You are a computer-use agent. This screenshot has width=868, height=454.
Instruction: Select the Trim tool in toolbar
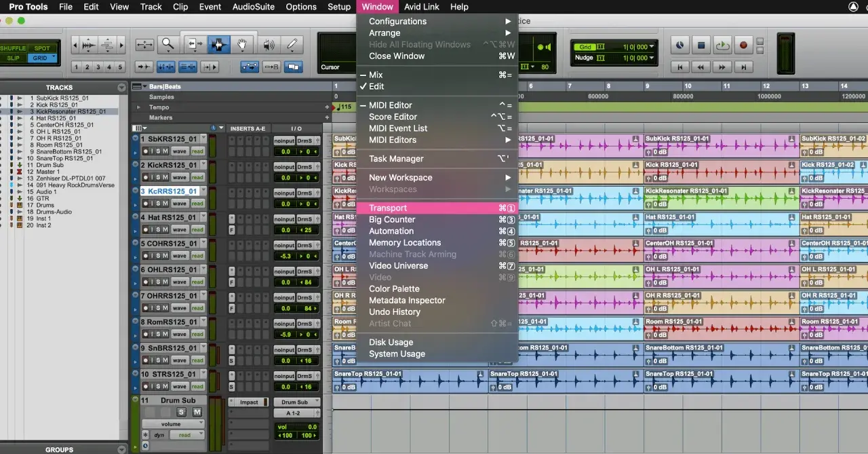pos(195,44)
